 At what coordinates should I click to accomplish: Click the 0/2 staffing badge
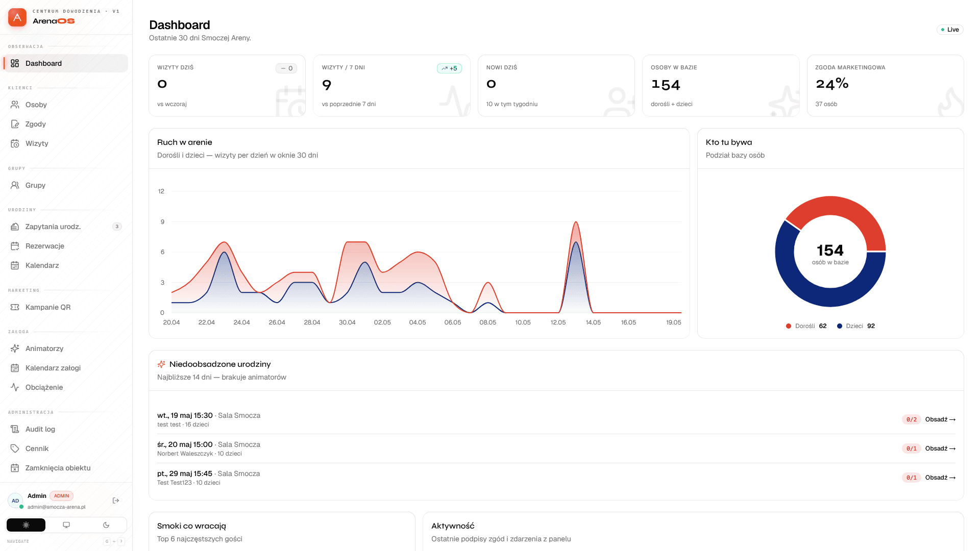pos(911,419)
